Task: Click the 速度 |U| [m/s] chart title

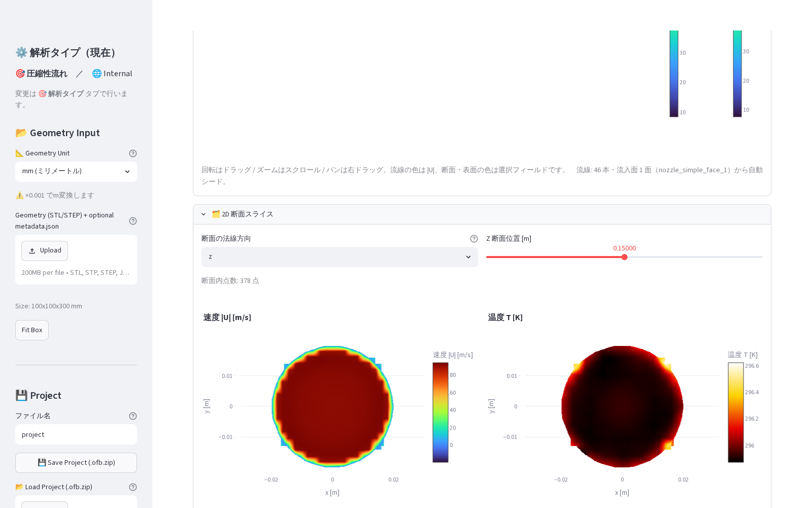Action: pyautogui.click(x=227, y=317)
